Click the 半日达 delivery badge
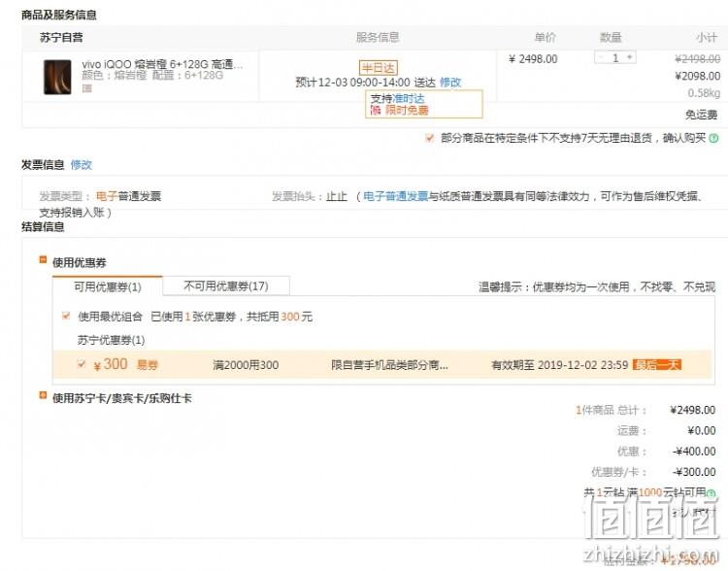The height and width of the screenshot is (571, 728). point(379,68)
